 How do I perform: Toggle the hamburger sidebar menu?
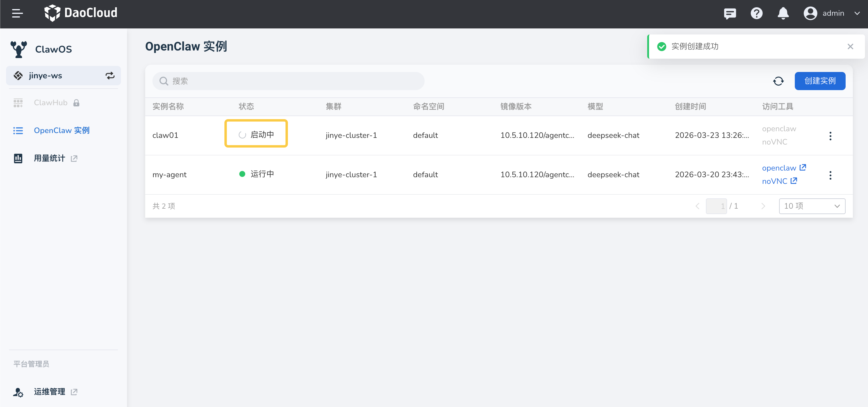tap(17, 14)
